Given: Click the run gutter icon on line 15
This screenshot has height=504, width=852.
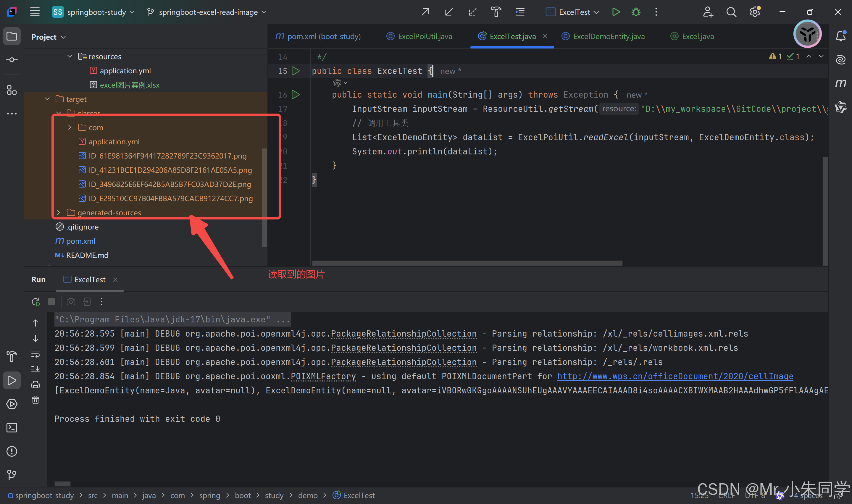Looking at the screenshot, I should point(296,71).
